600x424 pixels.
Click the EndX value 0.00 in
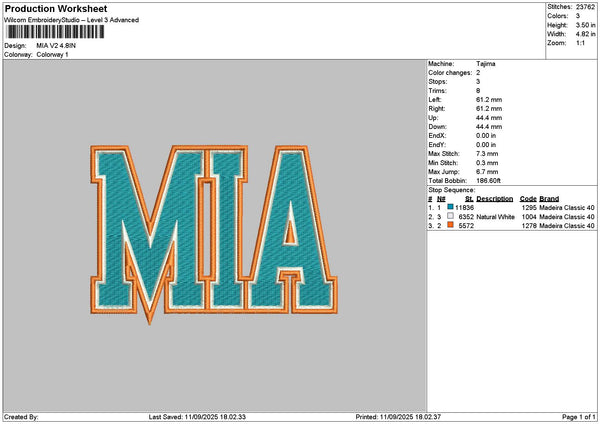pyautogui.click(x=486, y=136)
